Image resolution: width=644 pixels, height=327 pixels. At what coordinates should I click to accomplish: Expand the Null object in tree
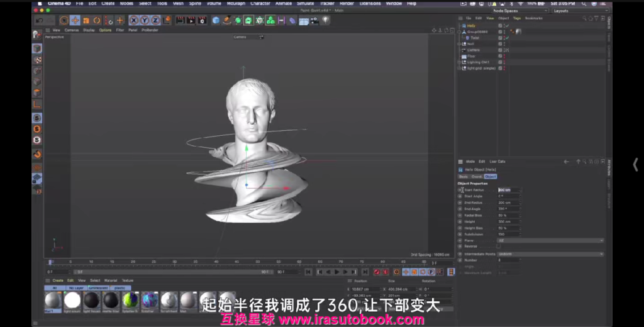click(x=459, y=44)
